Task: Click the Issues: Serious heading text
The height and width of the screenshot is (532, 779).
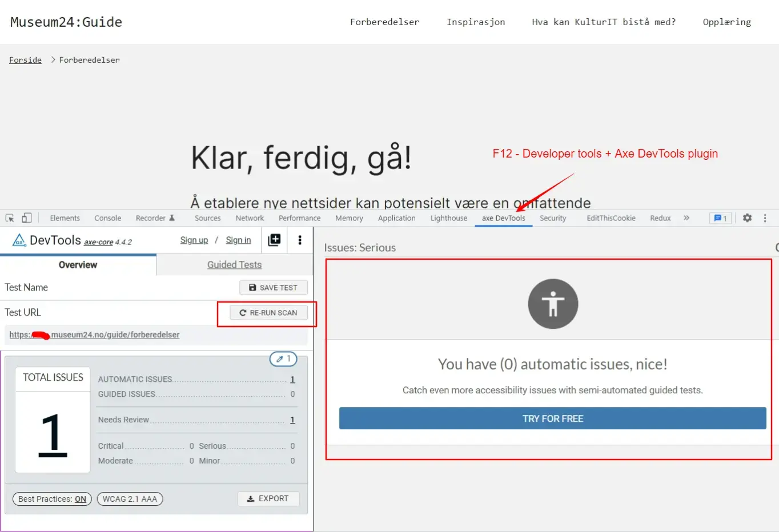Action: tap(360, 248)
